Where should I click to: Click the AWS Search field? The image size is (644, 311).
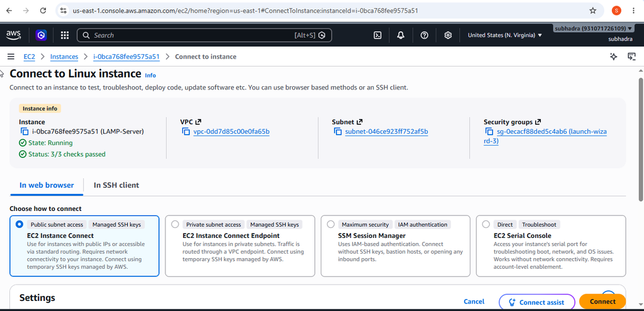point(204,35)
